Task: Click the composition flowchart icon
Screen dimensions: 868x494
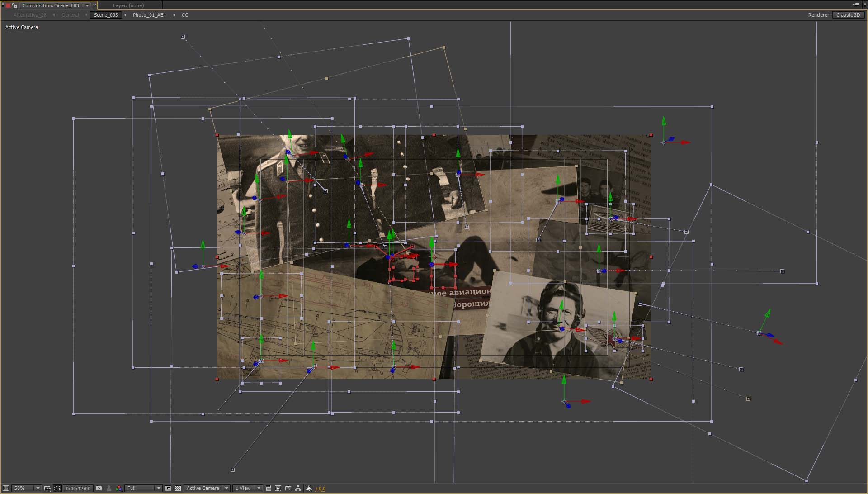Action: click(x=298, y=489)
